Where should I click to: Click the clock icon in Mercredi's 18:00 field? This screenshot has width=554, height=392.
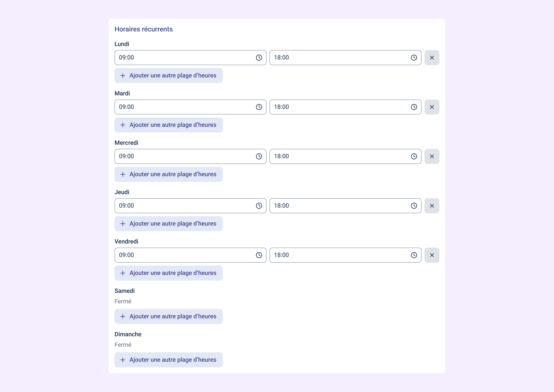coord(414,156)
